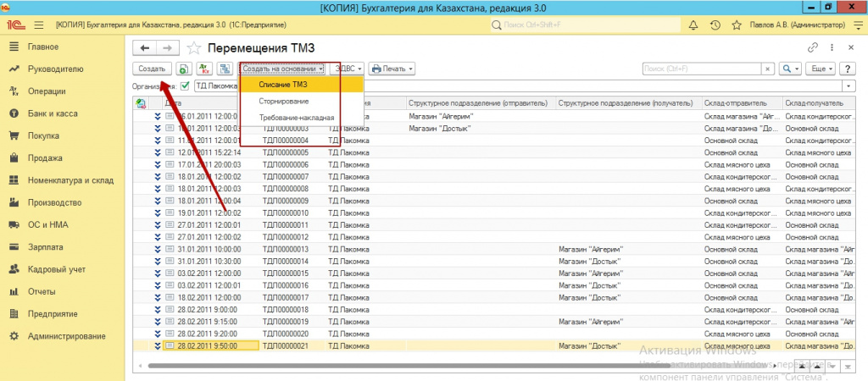
Task: Add Перемещения ТМЗ to favorites star
Action: click(x=194, y=48)
